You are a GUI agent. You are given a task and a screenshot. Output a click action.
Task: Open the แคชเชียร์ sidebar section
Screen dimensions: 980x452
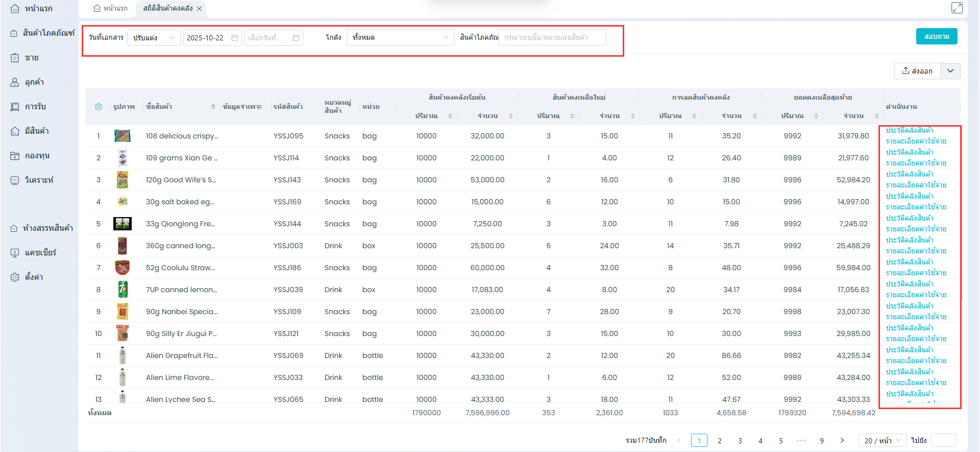click(x=40, y=253)
